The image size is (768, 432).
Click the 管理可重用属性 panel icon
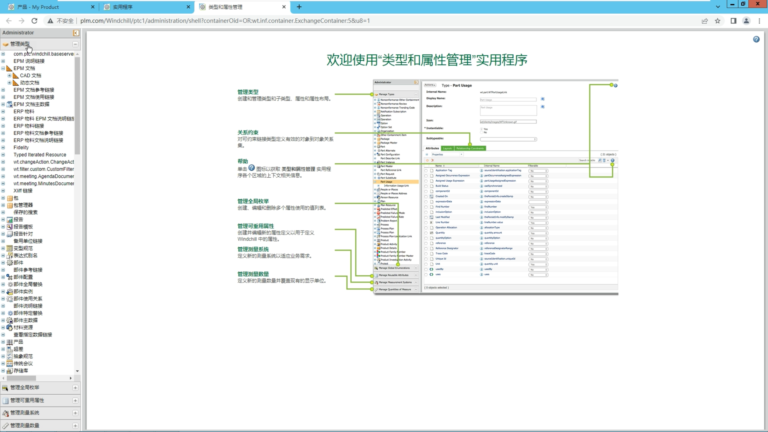click(x=5, y=400)
